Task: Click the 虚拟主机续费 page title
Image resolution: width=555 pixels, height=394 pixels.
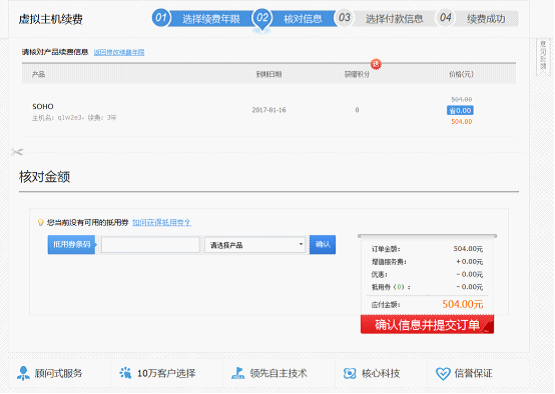Action: 51,19
